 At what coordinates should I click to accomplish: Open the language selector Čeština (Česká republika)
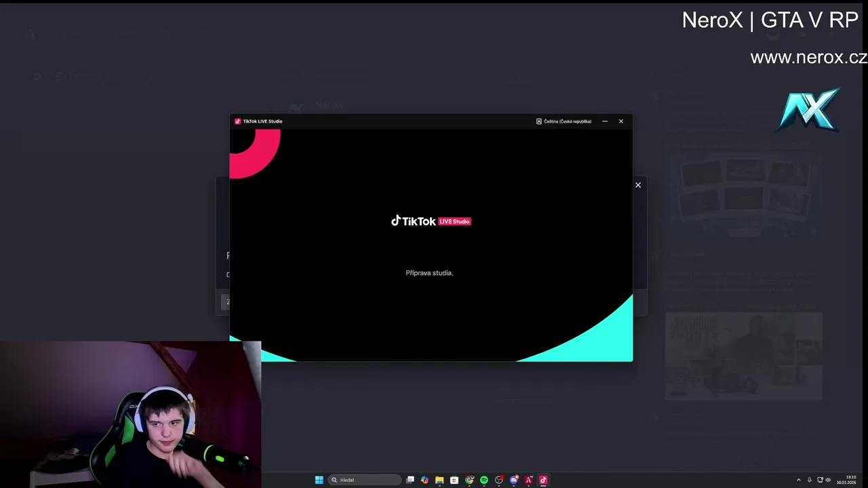click(564, 121)
